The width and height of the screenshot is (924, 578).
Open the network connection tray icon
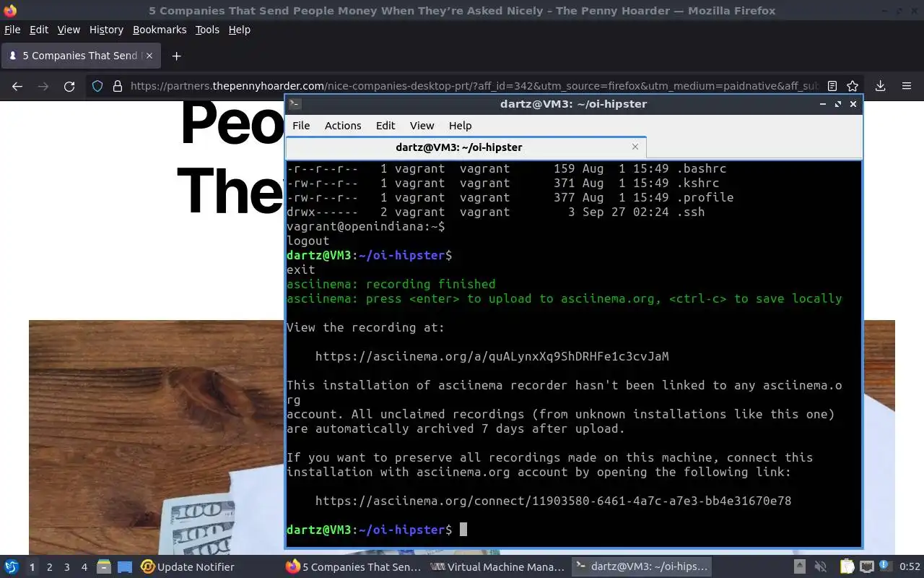pyautogui.click(x=867, y=567)
